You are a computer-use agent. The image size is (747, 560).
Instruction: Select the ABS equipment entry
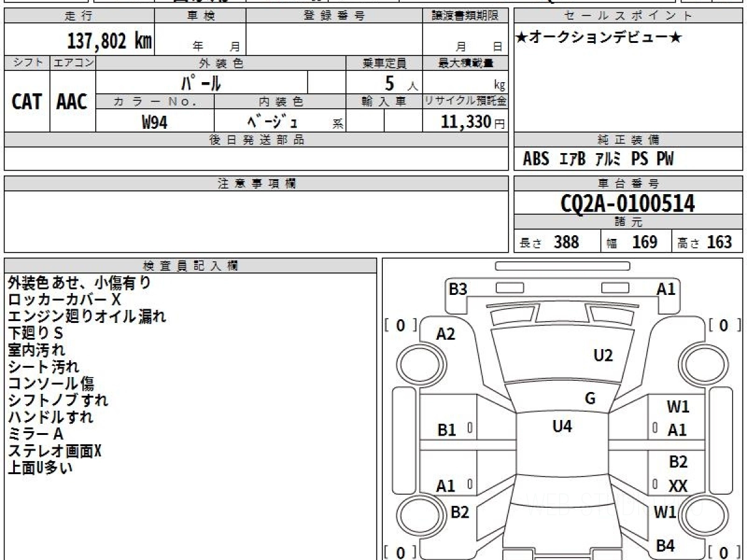[536, 159]
